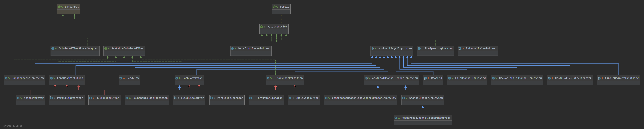Click lock icon on ReadEnd node
Image resolution: width=644 pixels, height=129 pixels.
429,78
